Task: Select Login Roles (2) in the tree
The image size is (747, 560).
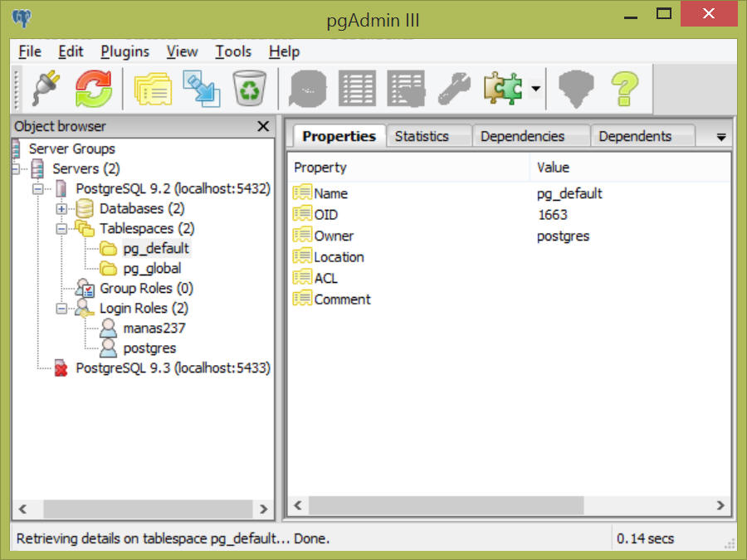Action: (144, 309)
